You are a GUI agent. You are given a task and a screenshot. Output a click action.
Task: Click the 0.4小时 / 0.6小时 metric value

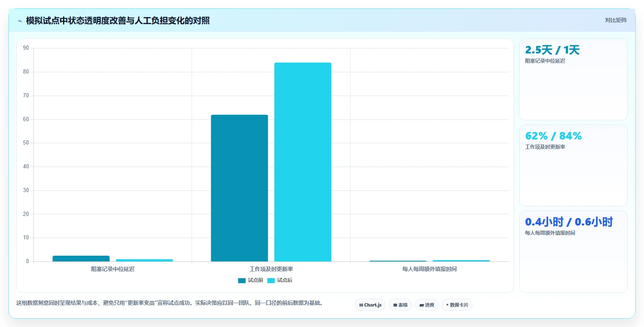[x=569, y=222]
